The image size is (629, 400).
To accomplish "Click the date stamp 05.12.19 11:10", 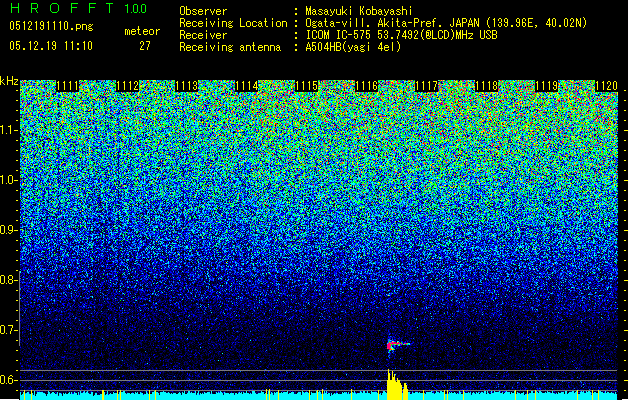I will (51, 46).
